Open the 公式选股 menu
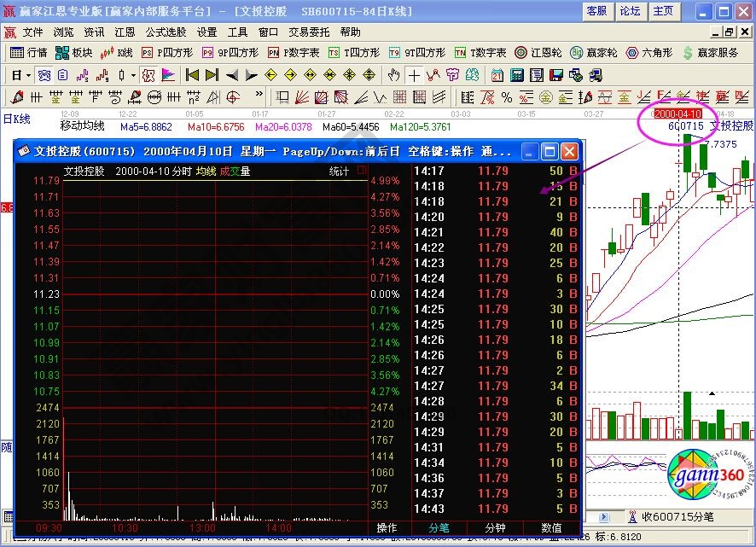 pyautogui.click(x=166, y=32)
